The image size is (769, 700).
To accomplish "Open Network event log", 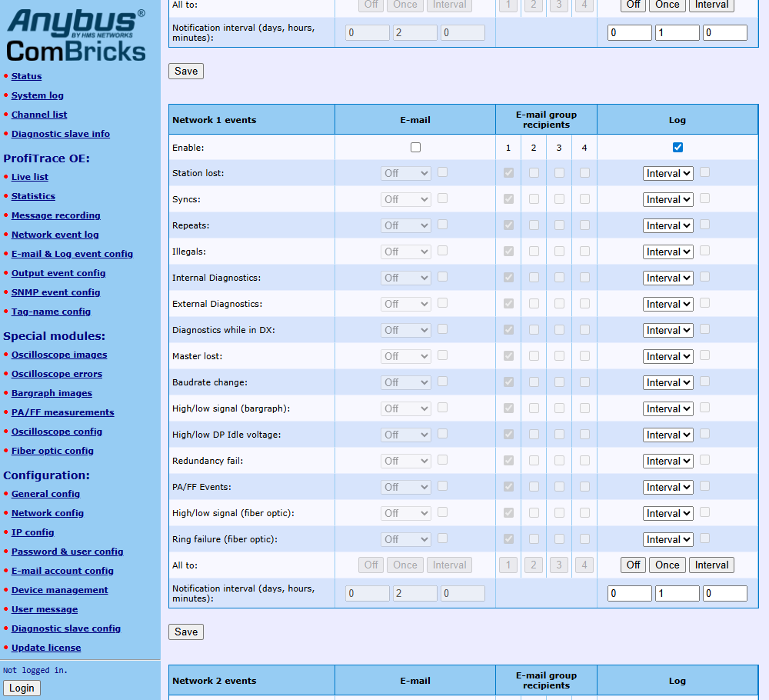I will (x=55, y=235).
